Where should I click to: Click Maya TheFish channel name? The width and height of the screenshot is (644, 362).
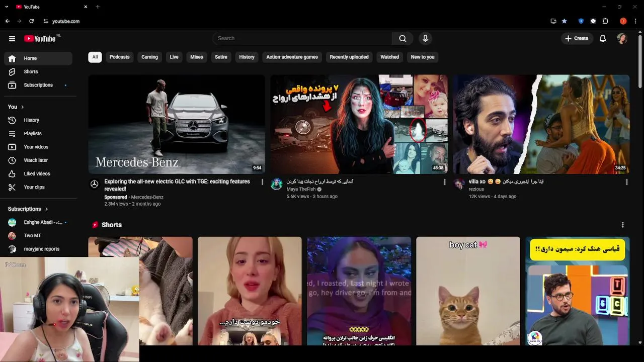301,190
